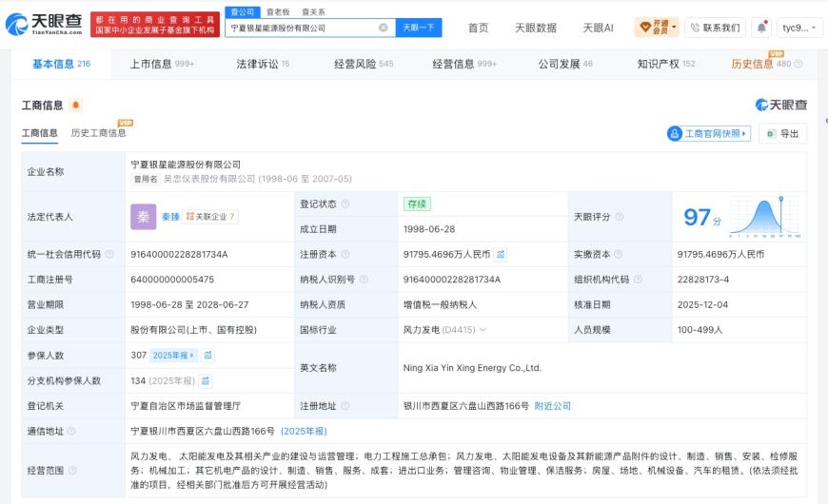The image size is (828, 504).
Task: Select the 经营信息 tab
Action: pyautogui.click(x=464, y=64)
